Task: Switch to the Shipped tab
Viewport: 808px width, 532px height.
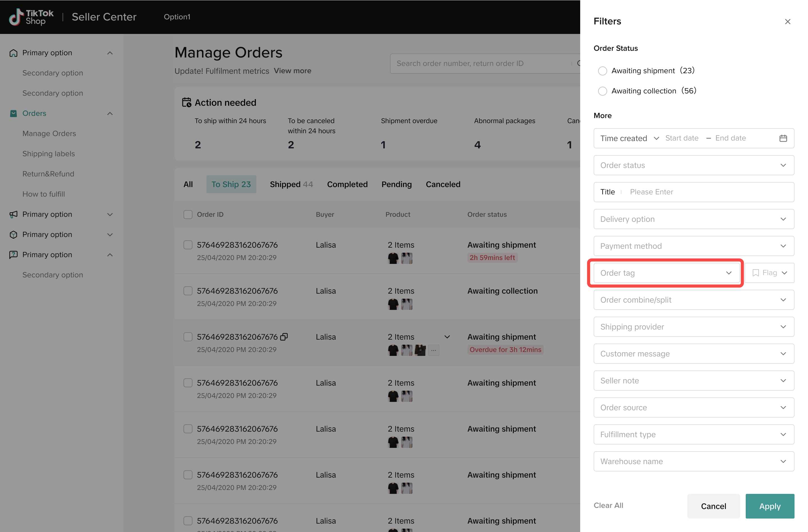Action: click(291, 184)
